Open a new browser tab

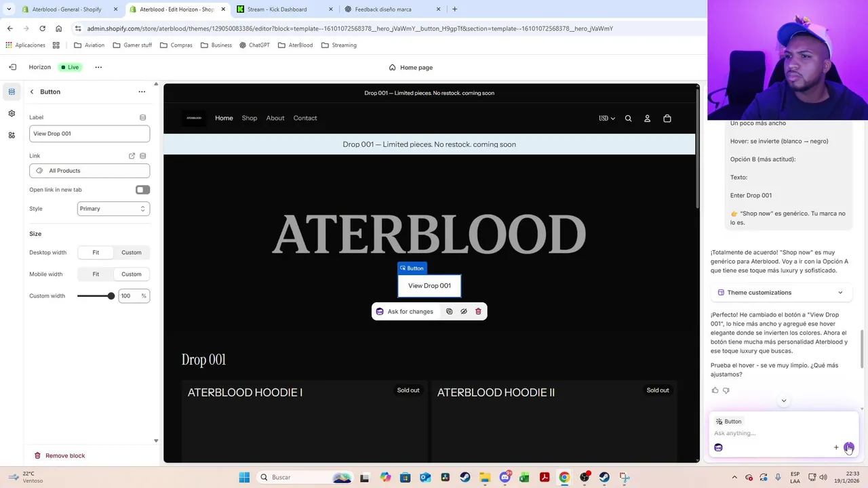point(454,9)
